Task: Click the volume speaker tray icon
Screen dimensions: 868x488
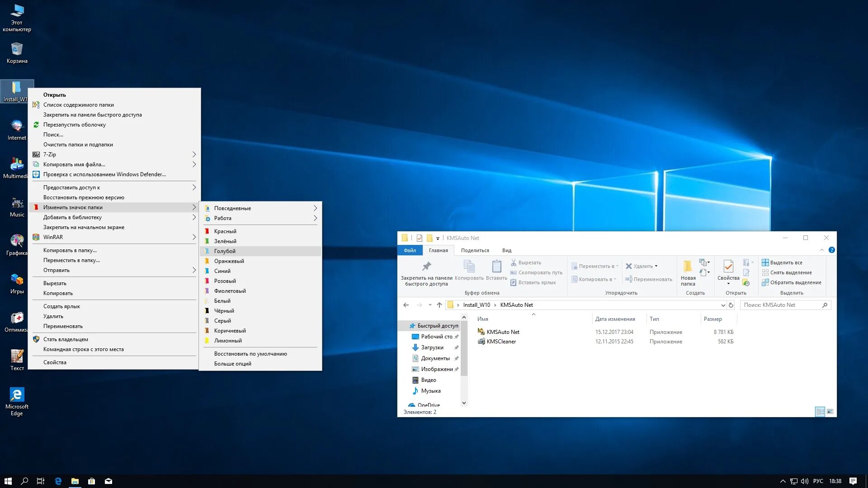Action: click(x=804, y=481)
